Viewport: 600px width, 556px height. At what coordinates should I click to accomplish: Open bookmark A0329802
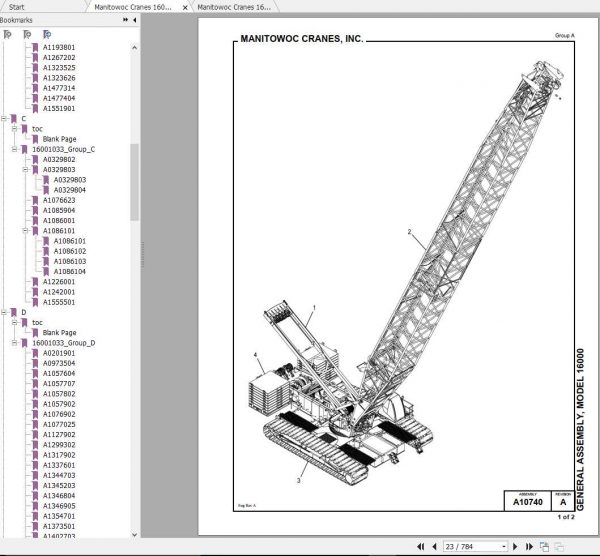[x=59, y=160]
